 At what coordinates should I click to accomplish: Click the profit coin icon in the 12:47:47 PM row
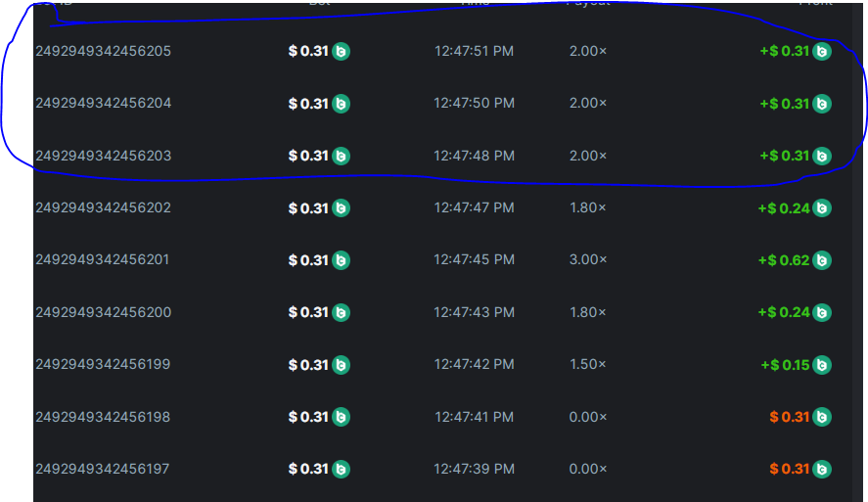[822, 208]
